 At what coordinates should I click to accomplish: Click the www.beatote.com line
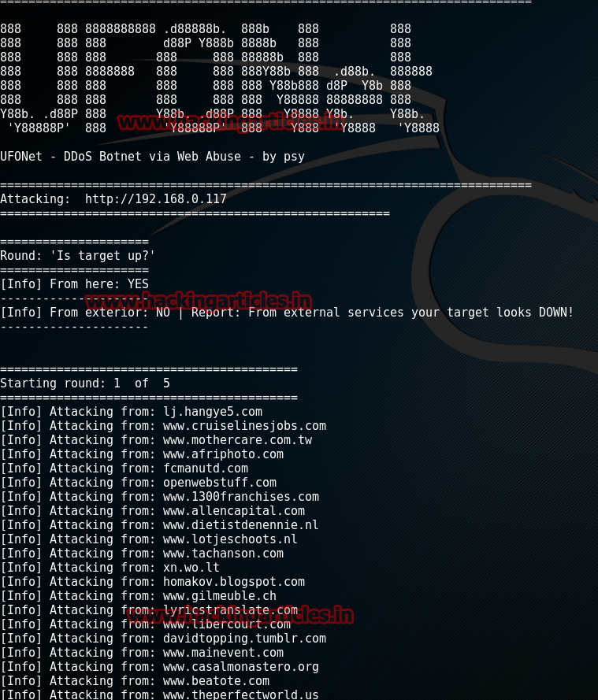135,681
